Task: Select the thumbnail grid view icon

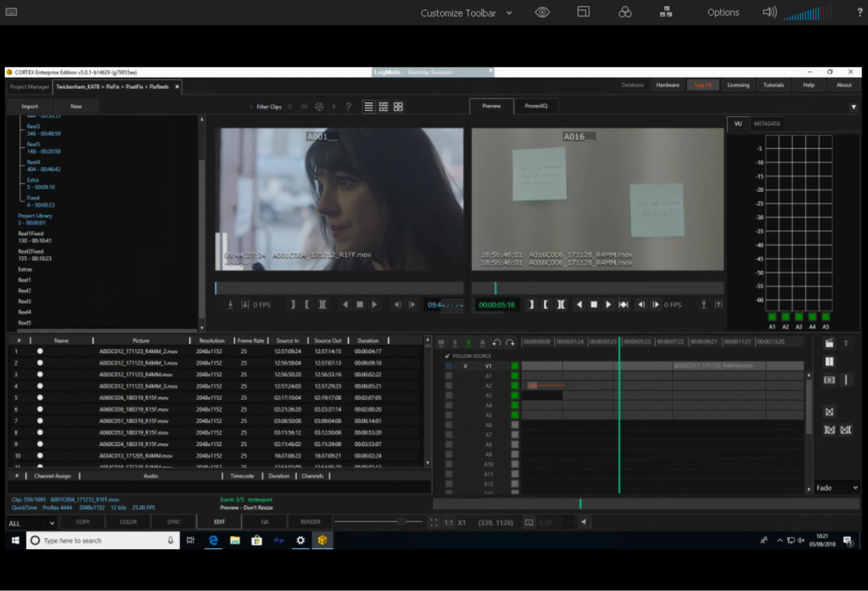Action: pos(398,107)
